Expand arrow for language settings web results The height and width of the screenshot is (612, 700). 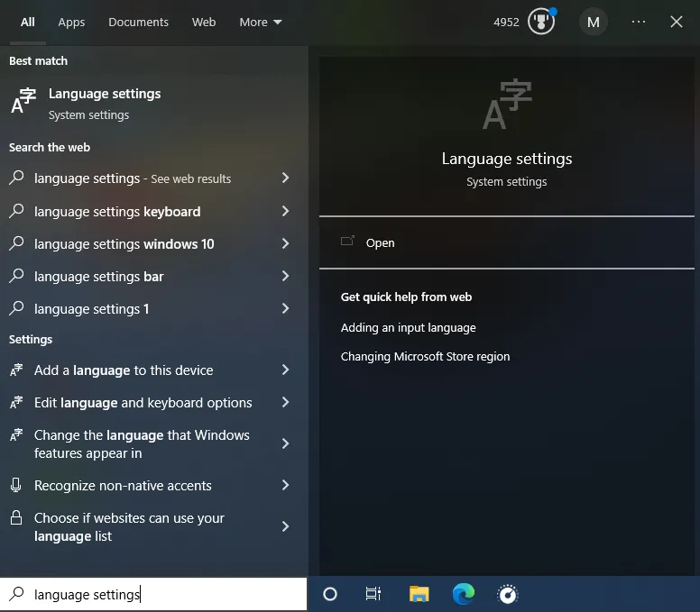click(x=286, y=178)
